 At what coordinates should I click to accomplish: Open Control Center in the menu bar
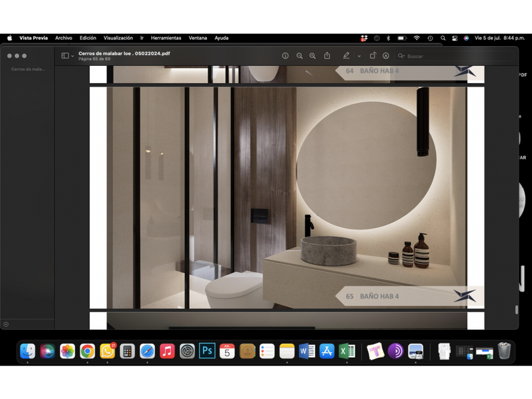[x=455, y=38]
